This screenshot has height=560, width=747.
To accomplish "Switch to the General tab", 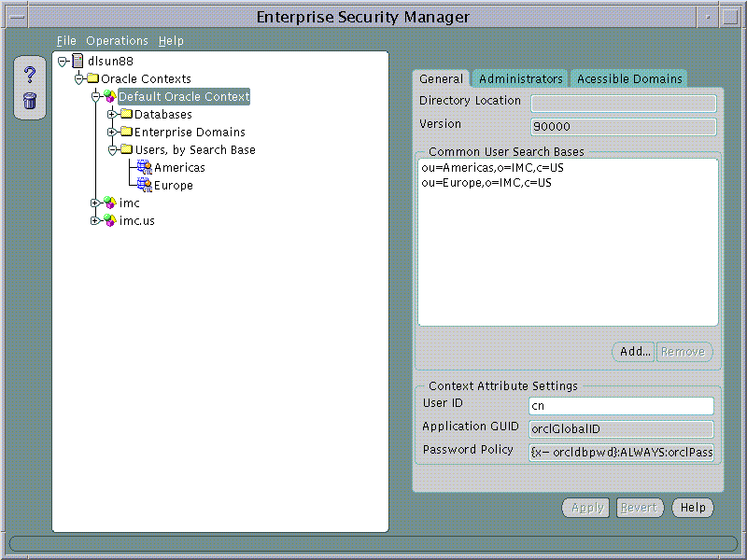I will [441, 79].
